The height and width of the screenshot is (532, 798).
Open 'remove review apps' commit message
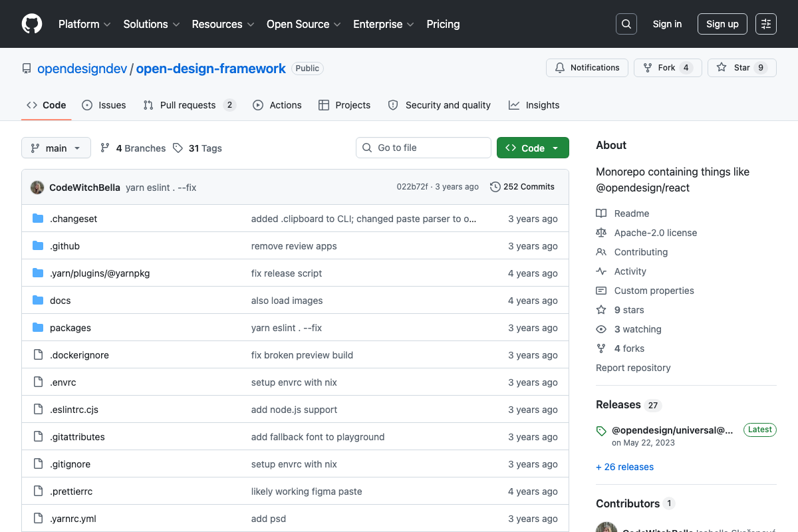point(294,246)
